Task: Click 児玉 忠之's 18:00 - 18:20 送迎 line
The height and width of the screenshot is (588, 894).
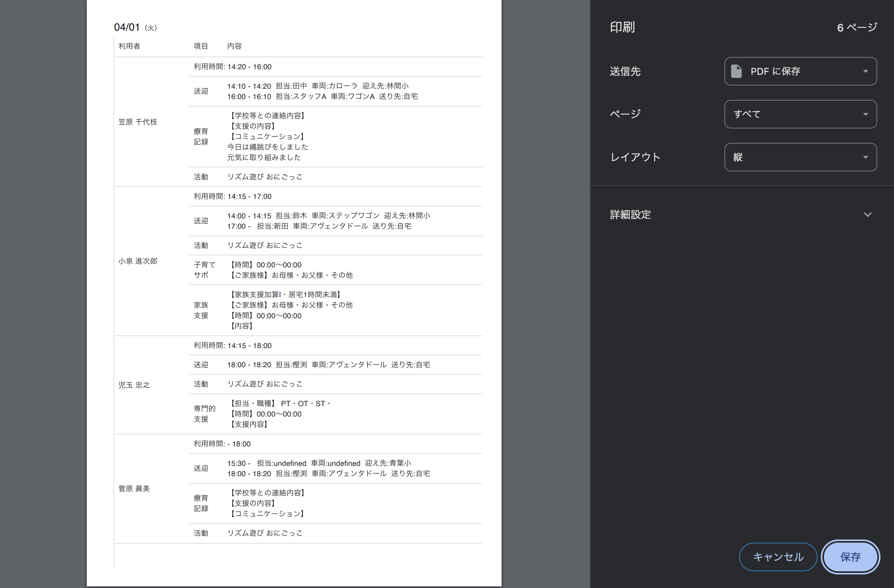Action: [329, 365]
